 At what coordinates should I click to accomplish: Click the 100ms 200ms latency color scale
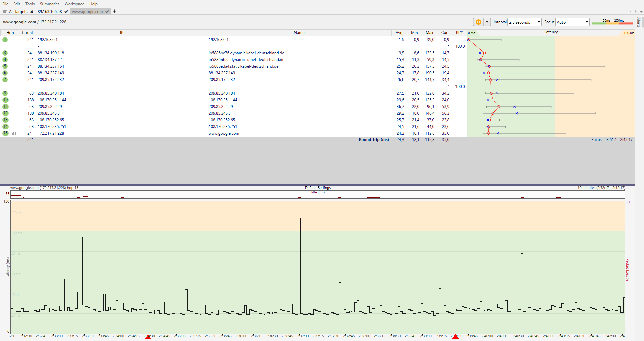tap(612, 22)
